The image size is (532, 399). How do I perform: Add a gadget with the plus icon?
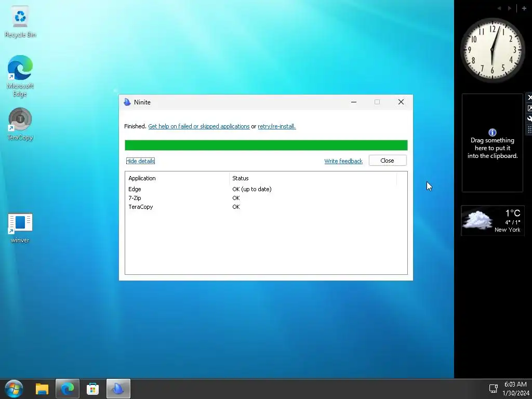click(524, 8)
